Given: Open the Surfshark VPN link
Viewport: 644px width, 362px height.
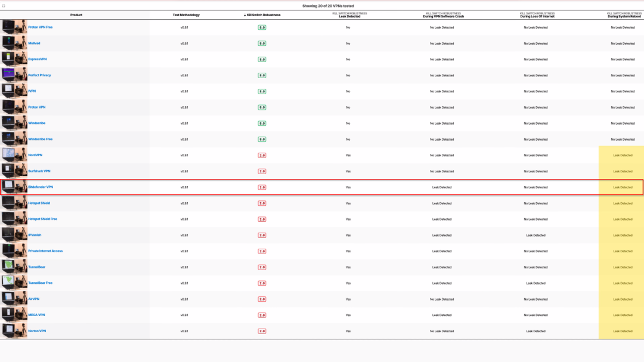Looking at the screenshot, I should pos(39,171).
